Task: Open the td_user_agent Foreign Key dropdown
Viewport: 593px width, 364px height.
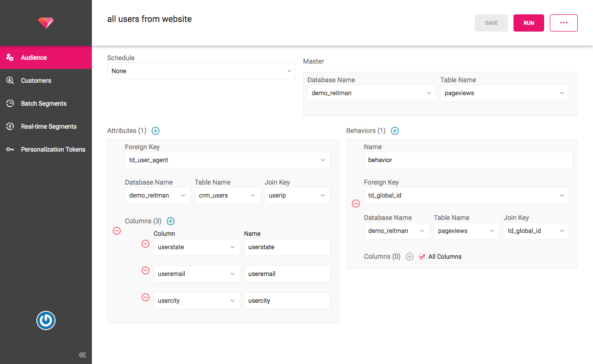Action: (227, 160)
